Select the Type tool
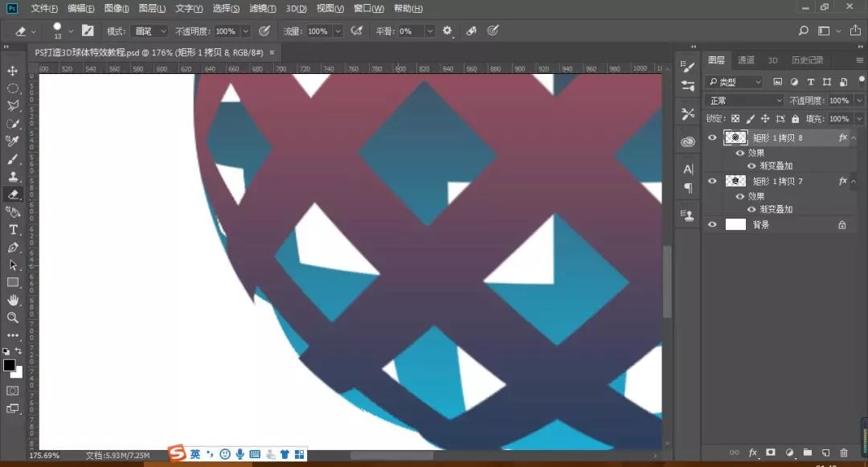The width and height of the screenshot is (868, 467). (x=12, y=228)
